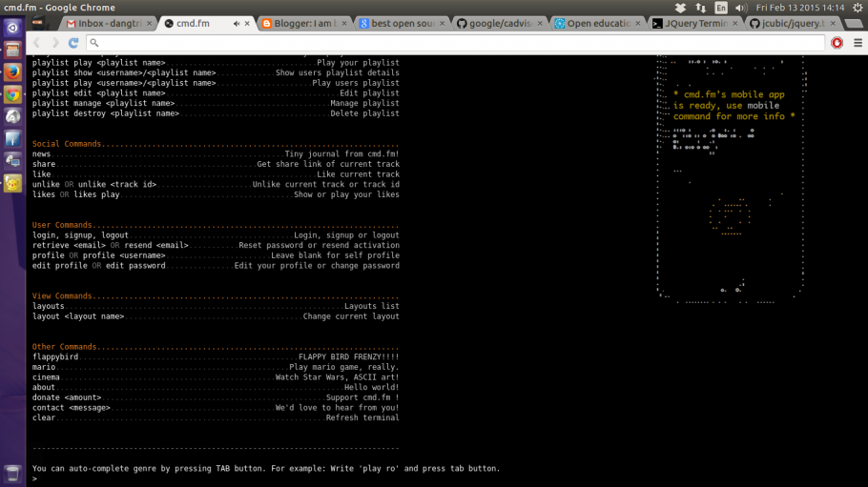Viewport: 868px width, 487px height.
Task: Click the browser reload button
Action: coord(73,43)
